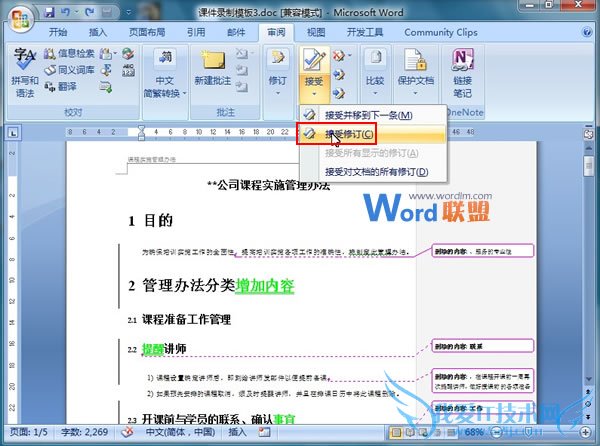Open the 页面布局 tab

point(147,32)
